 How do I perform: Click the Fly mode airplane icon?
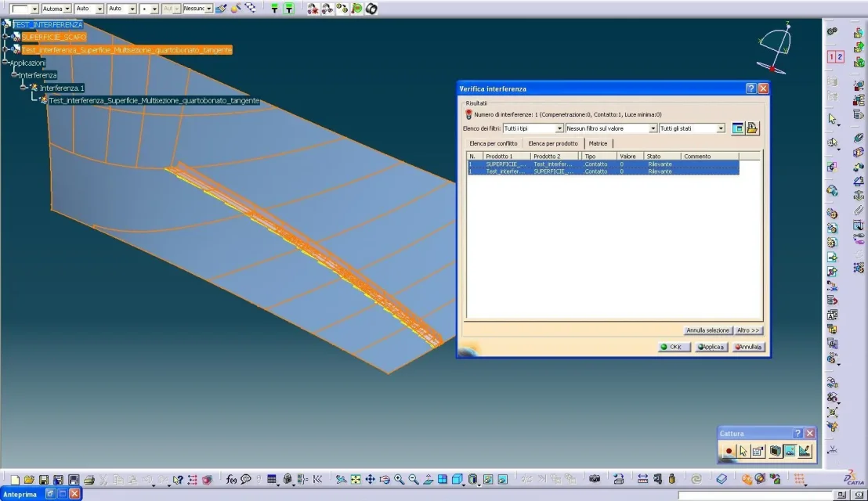pyautogui.click(x=341, y=479)
